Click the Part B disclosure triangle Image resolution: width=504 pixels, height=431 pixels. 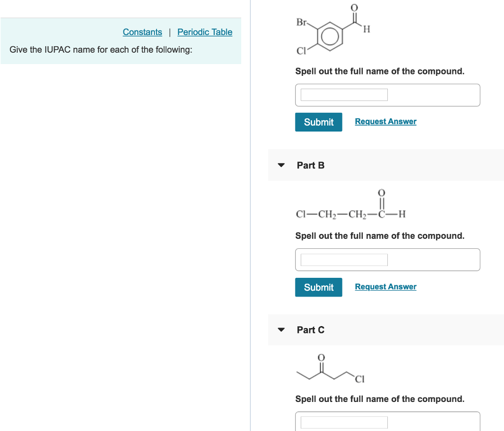281,166
